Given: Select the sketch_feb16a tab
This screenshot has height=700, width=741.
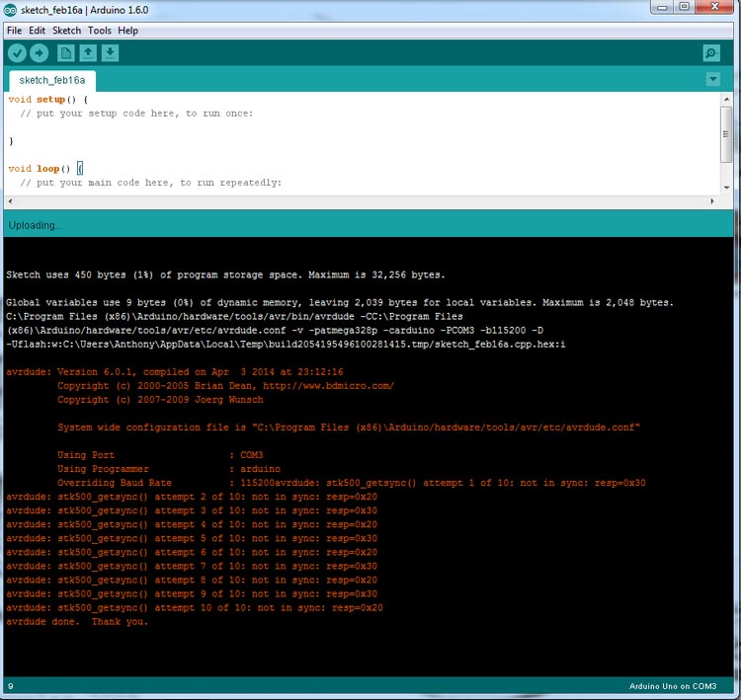Looking at the screenshot, I should [52, 81].
